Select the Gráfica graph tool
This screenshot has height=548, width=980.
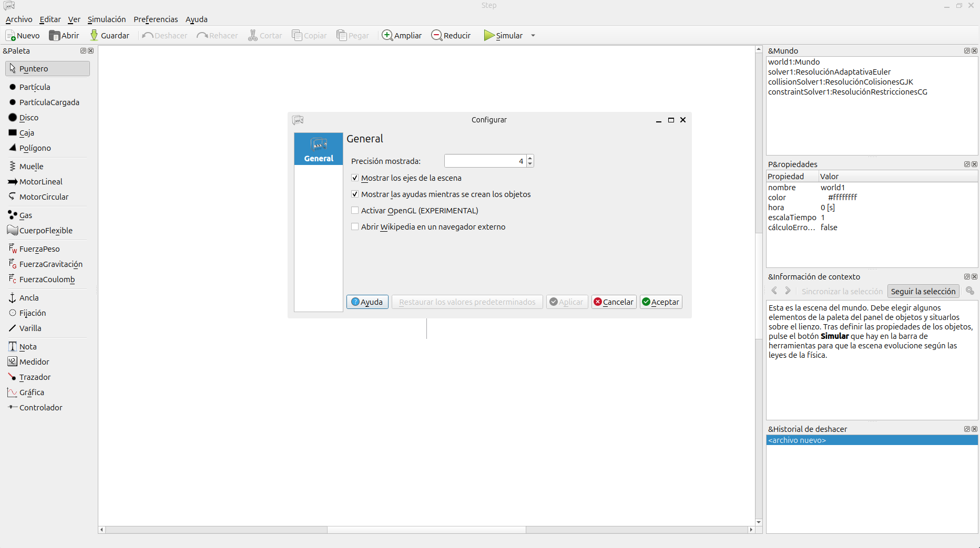coord(32,392)
